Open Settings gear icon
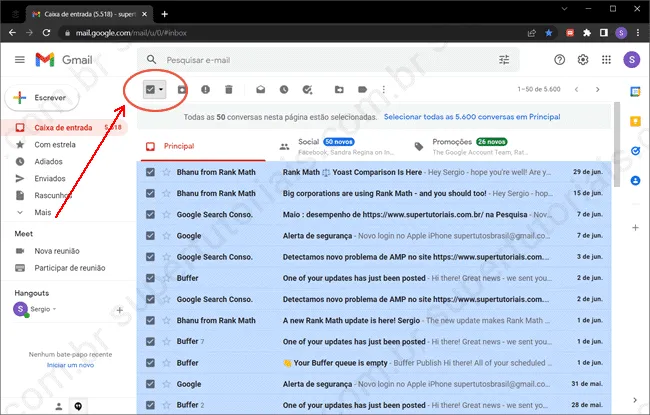Viewport: 650px width, 415px height. pos(583,60)
